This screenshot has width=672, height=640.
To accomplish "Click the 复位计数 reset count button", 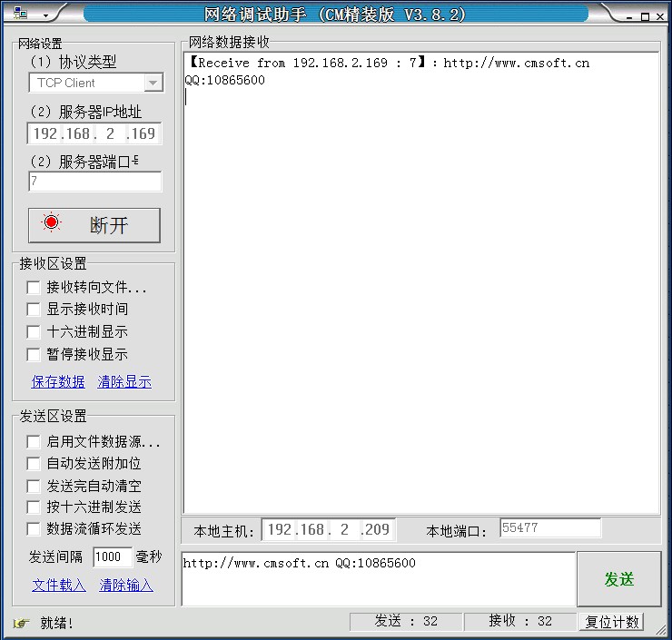I will [x=612, y=622].
